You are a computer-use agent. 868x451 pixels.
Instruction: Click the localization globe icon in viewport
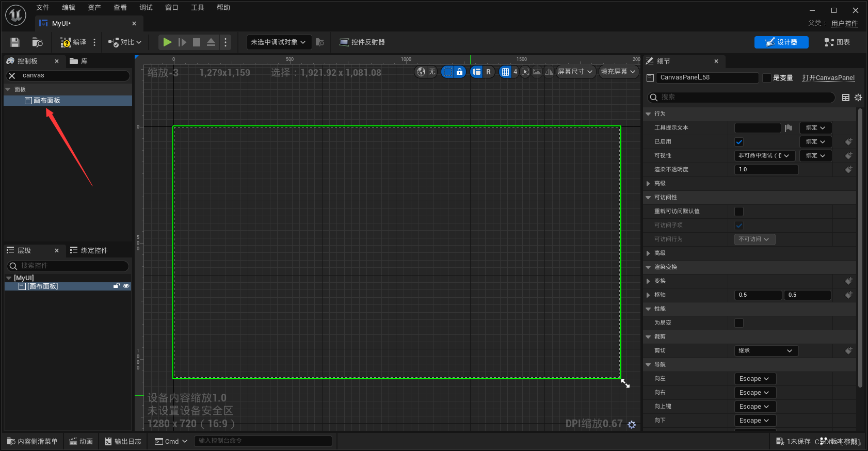pos(422,72)
